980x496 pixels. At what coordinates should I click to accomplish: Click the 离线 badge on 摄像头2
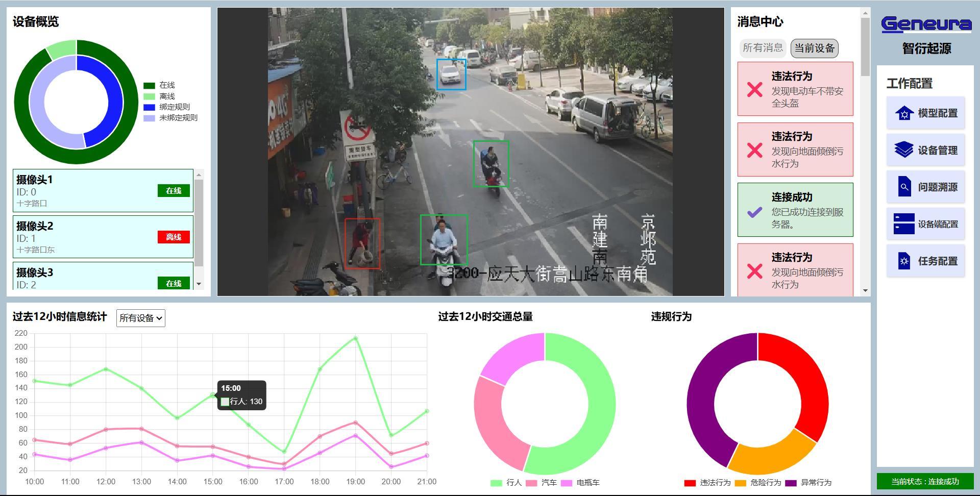tap(174, 237)
